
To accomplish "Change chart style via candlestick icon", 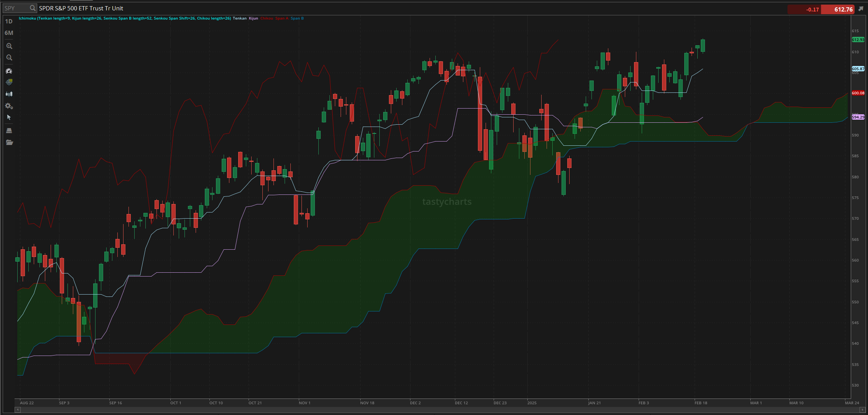I will [9, 94].
